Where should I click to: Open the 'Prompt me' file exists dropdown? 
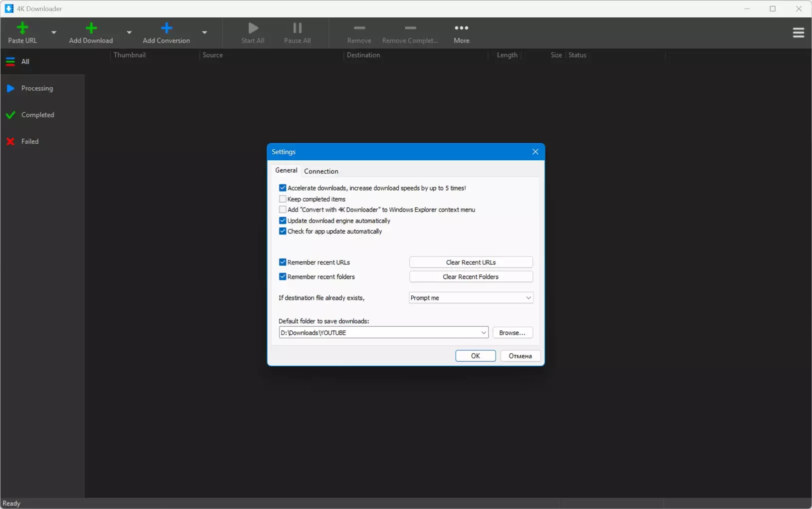pyautogui.click(x=471, y=298)
